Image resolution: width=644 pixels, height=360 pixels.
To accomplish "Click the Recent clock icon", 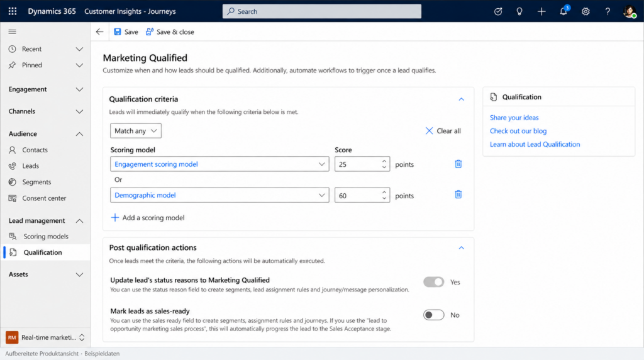I will coord(13,49).
